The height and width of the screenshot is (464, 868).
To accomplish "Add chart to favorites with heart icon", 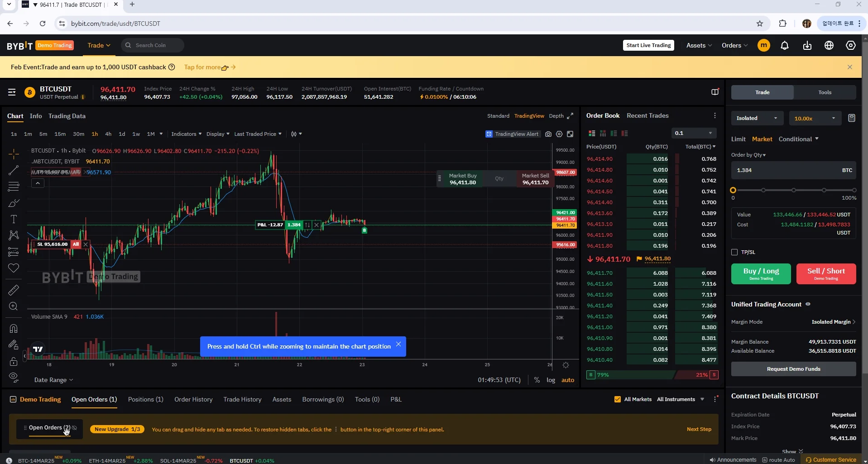I will point(14,268).
